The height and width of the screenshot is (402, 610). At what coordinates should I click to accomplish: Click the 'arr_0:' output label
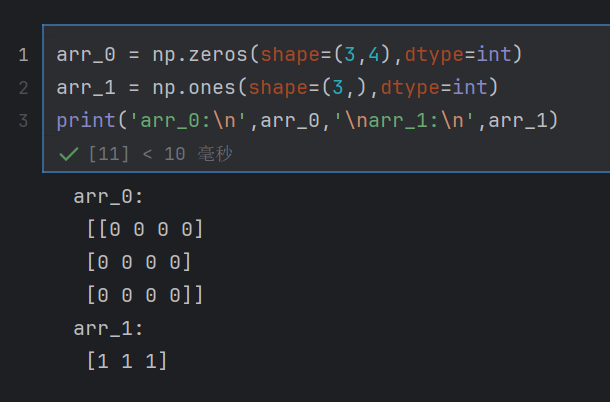click(109, 197)
